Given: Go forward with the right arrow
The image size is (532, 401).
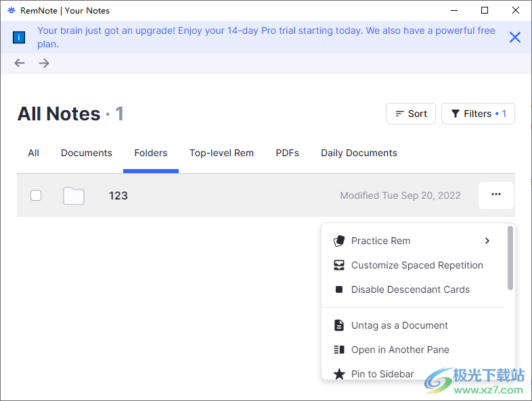Looking at the screenshot, I should pyautogui.click(x=44, y=63).
